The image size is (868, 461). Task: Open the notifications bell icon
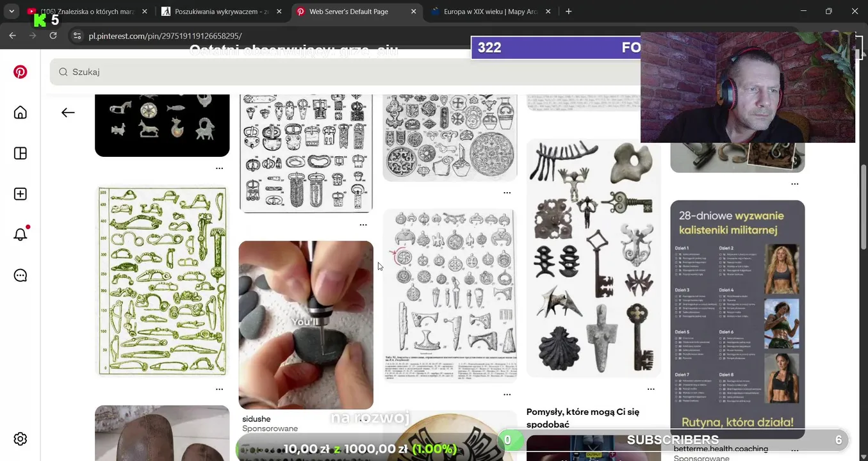pyautogui.click(x=20, y=234)
